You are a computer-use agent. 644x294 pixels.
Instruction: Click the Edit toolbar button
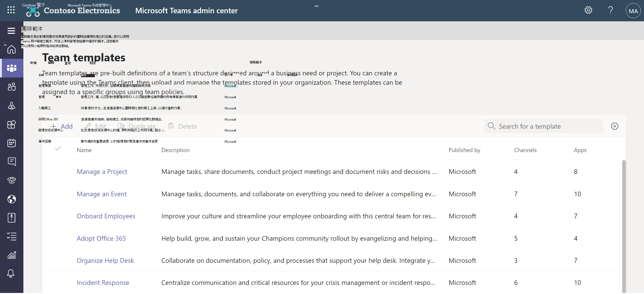coord(95,126)
